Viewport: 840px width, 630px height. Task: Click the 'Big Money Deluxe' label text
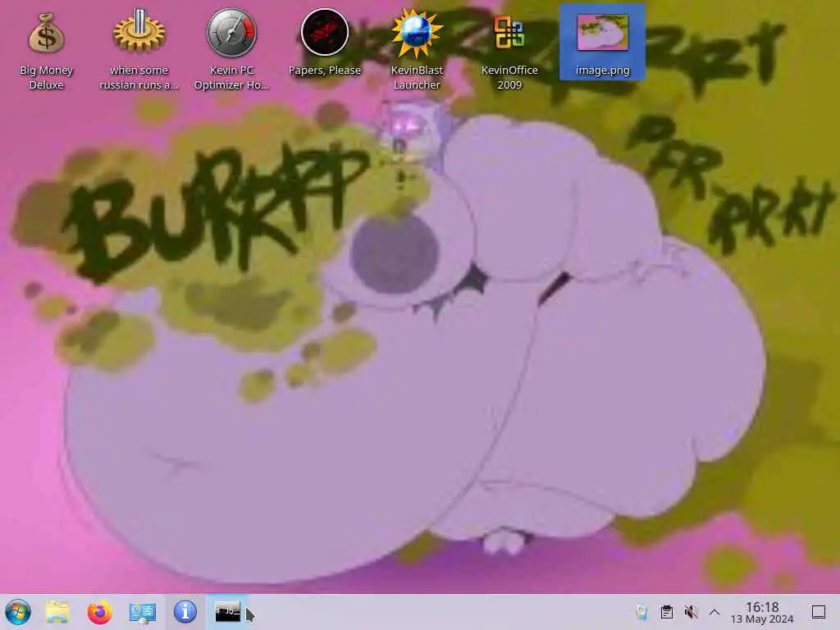[x=46, y=78]
